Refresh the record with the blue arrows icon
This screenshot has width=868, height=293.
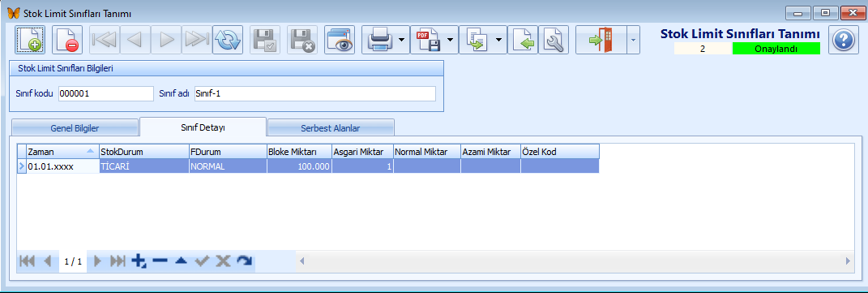228,40
